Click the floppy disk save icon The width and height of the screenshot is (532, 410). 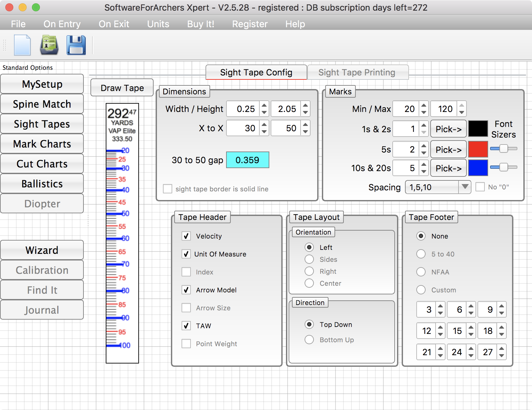coord(76,45)
